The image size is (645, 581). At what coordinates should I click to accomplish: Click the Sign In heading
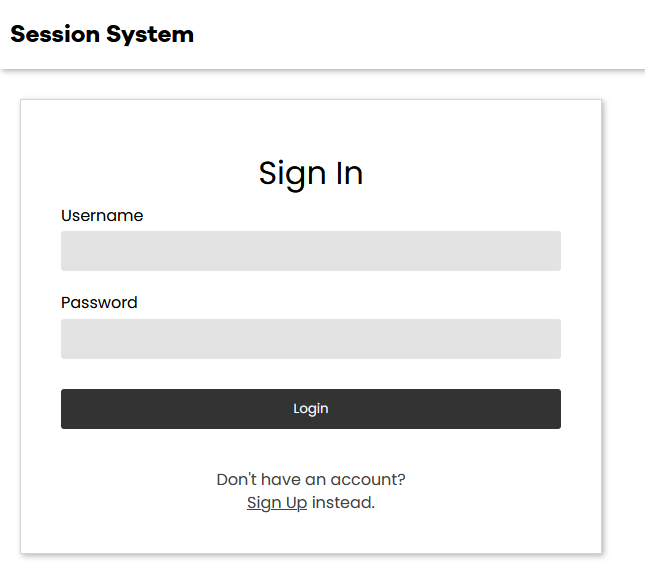click(310, 173)
